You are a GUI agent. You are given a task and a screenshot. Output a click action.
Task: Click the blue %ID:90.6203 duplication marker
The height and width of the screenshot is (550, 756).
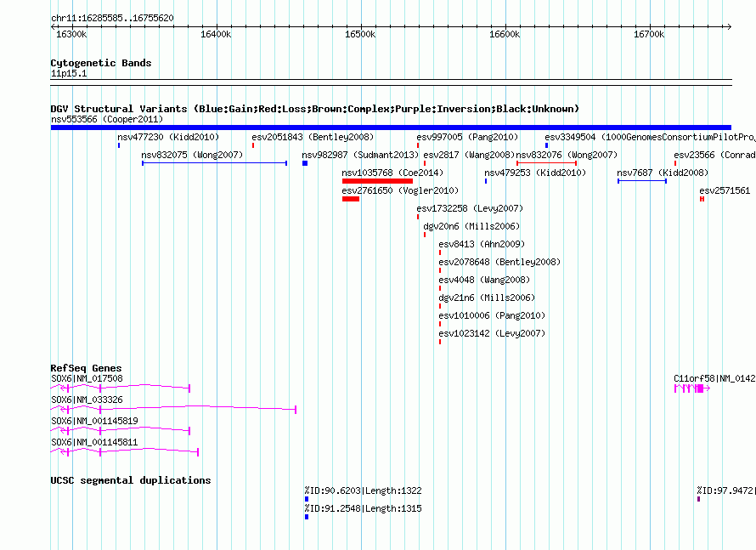click(x=306, y=499)
